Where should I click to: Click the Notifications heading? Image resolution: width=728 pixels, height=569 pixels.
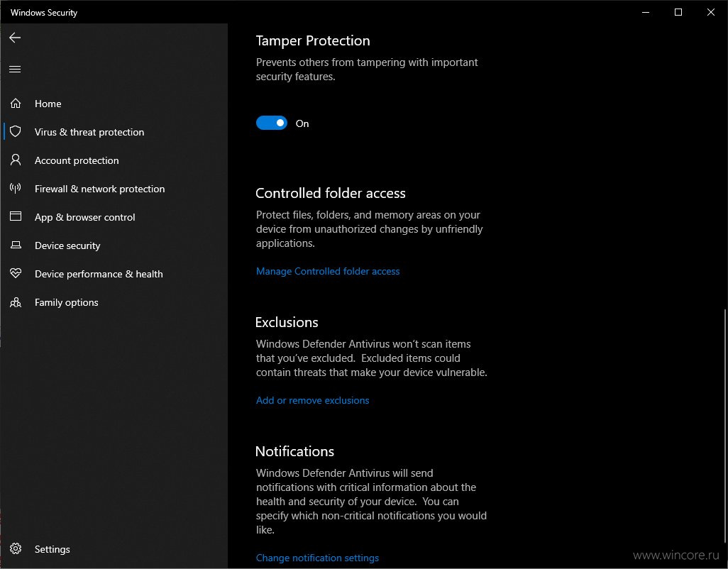coord(295,451)
